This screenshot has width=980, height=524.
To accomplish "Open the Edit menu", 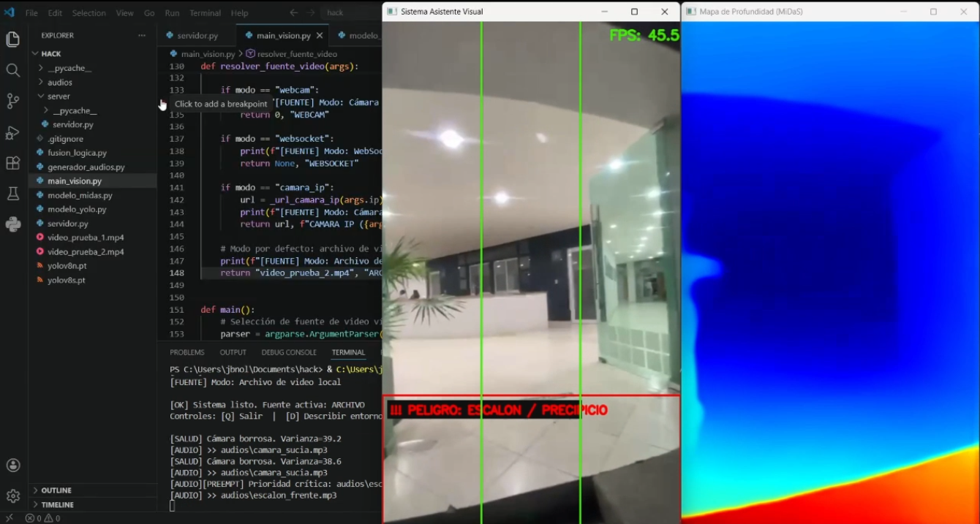I will tap(55, 13).
